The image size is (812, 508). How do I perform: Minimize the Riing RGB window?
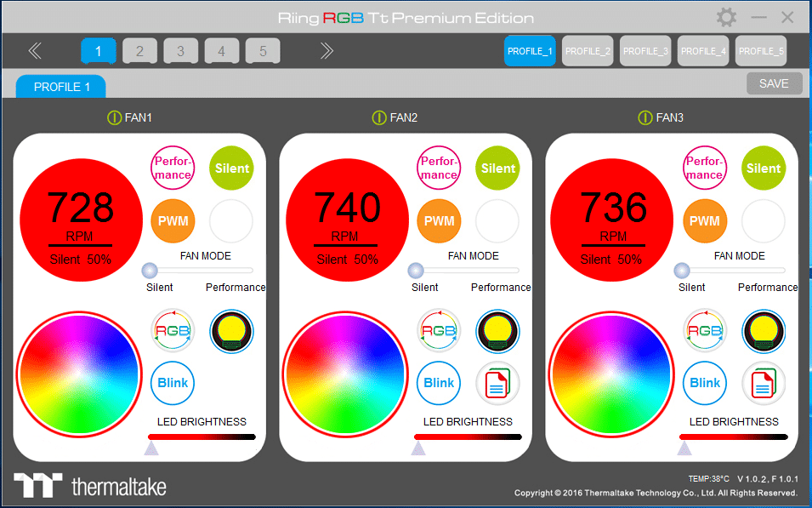pyautogui.click(x=758, y=17)
